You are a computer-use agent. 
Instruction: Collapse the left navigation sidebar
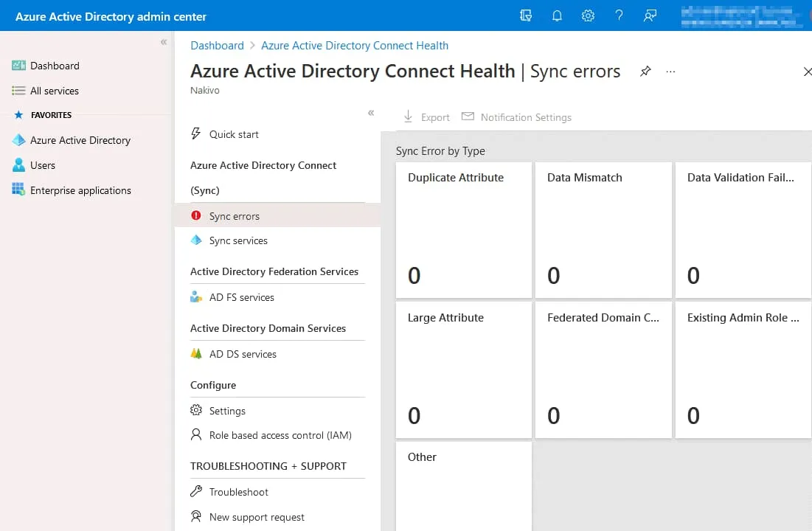(x=164, y=43)
